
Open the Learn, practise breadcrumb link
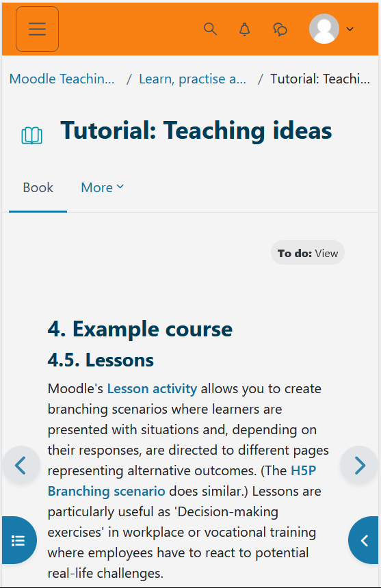tap(192, 79)
